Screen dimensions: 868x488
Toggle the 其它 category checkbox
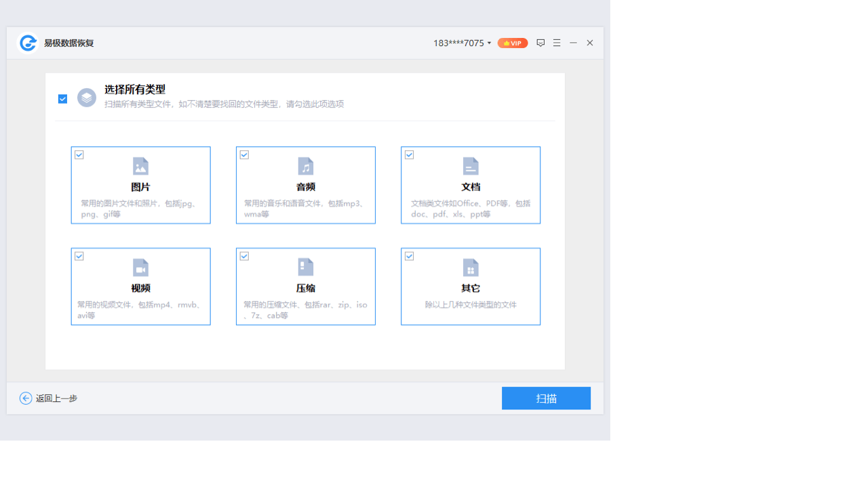point(409,256)
